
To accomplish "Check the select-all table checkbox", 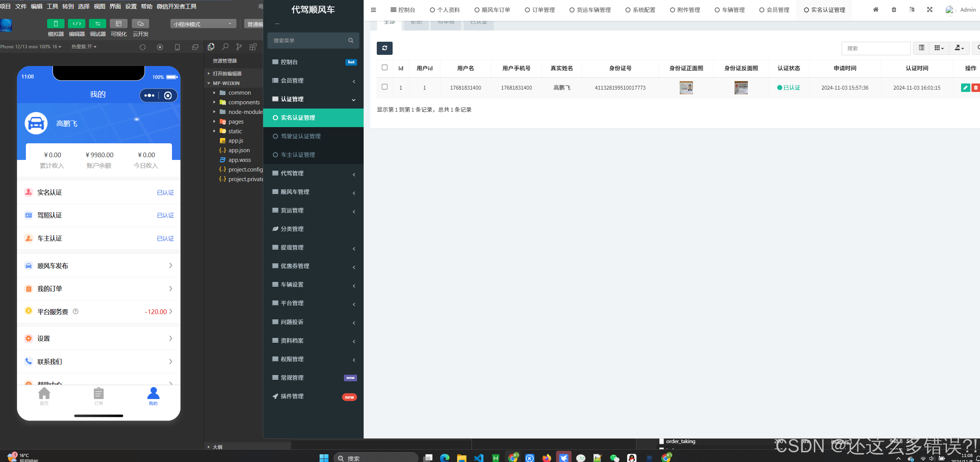I will pos(385,68).
